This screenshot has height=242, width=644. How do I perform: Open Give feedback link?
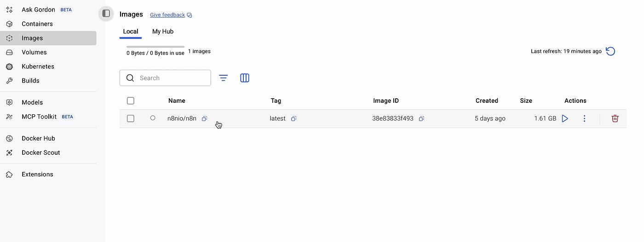(168, 15)
